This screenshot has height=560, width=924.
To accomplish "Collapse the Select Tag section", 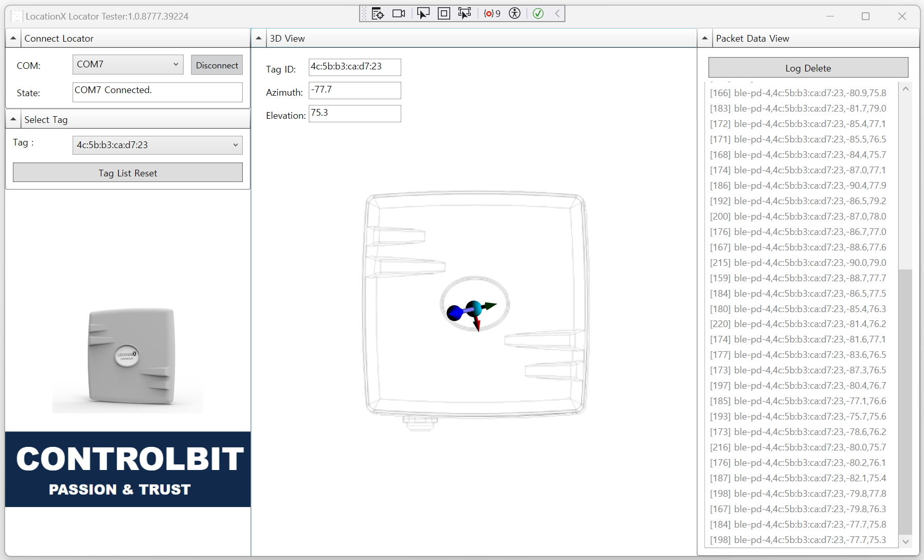I will click(x=13, y=119).
